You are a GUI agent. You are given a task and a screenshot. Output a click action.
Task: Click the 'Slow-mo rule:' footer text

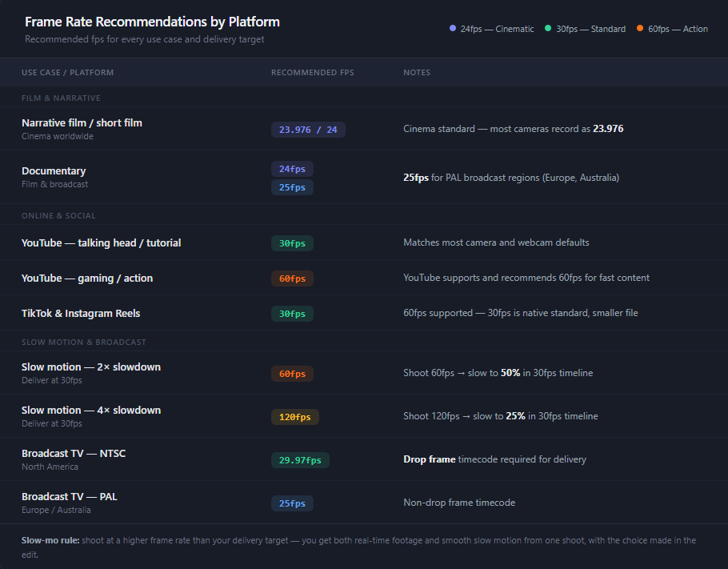(50, 540)
